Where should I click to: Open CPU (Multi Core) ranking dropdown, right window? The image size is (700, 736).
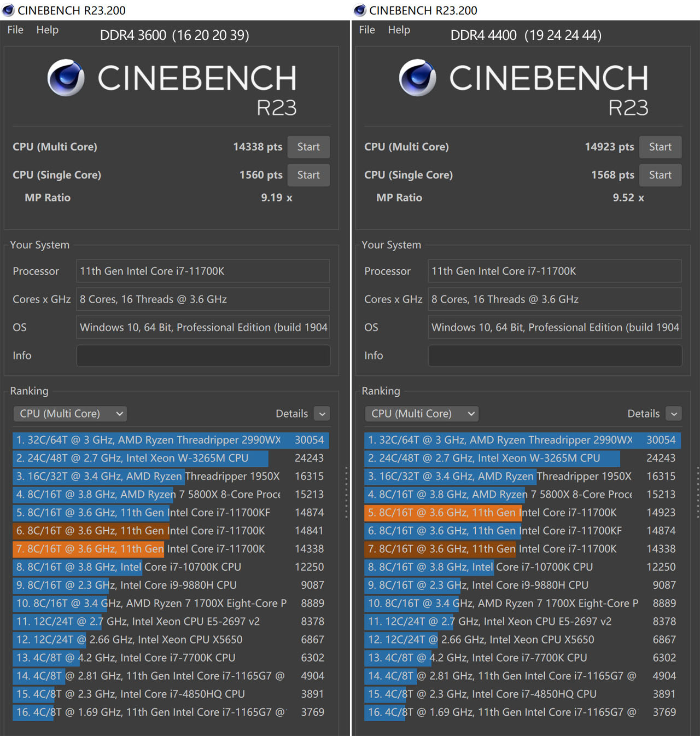click(x=422, y=414)
